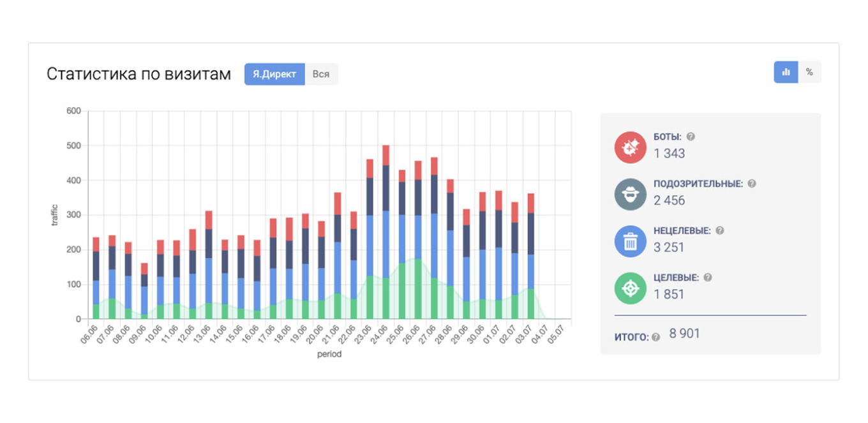Open help tooltip next to Итого
Screen dimensions: 868x423
click(x=655, y=337)
